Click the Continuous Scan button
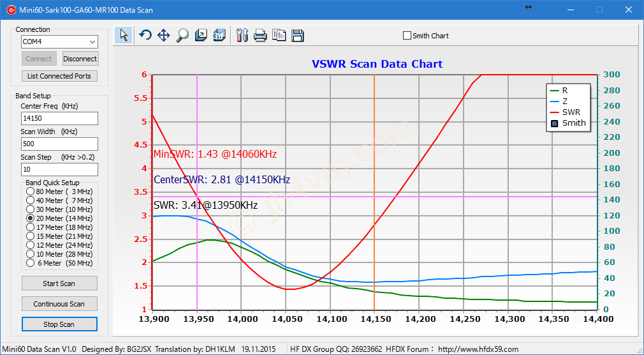Screen dimensions: 644x355 [x=59, y=304]
